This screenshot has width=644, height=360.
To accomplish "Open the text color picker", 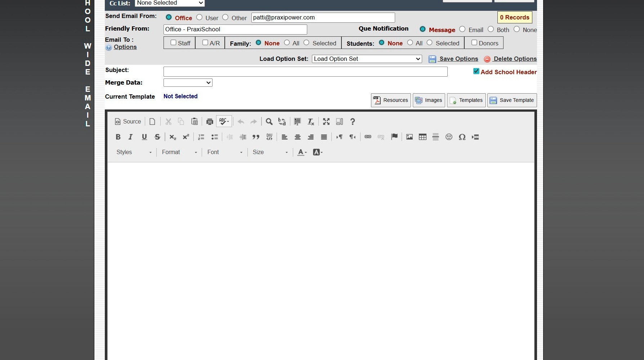I will tap(302, 152).
